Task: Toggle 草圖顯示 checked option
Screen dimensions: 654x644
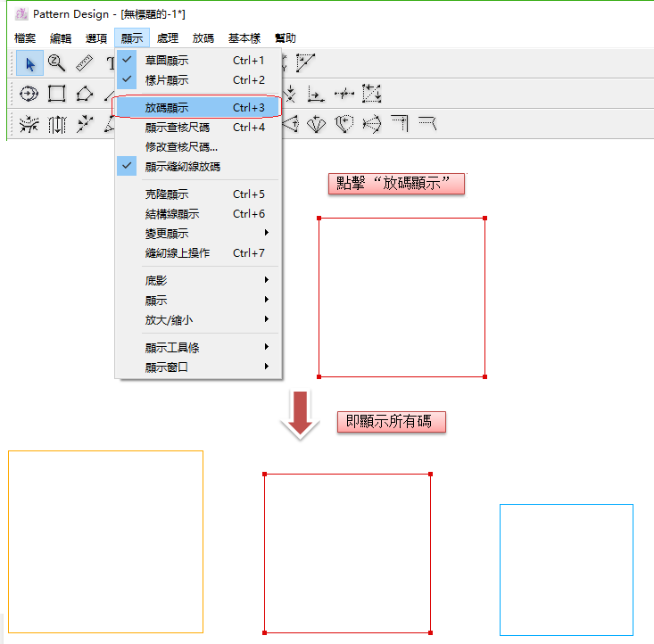Action: [166, 61]
